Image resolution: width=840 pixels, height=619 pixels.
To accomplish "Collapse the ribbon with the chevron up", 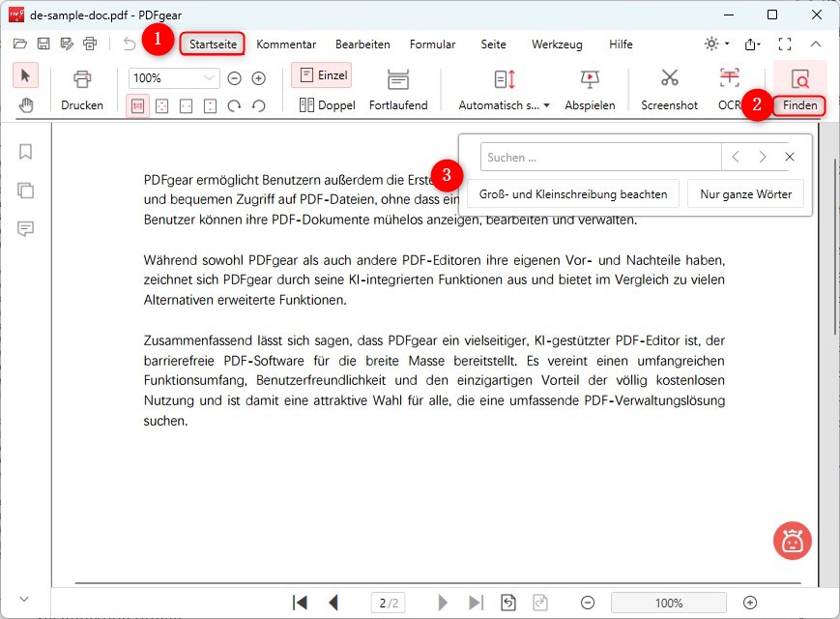I will pyautogui.click(x=816, y=44).
